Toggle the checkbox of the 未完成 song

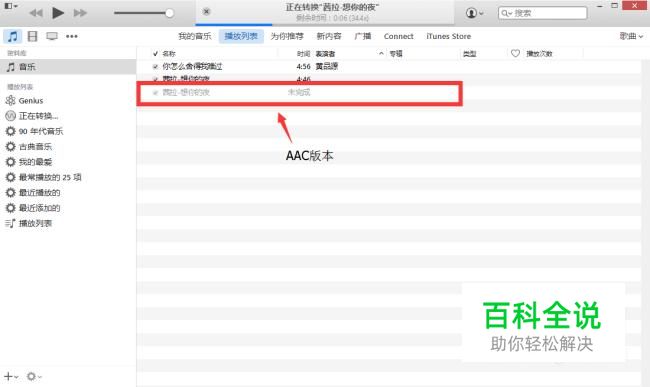tap(155, 92)
